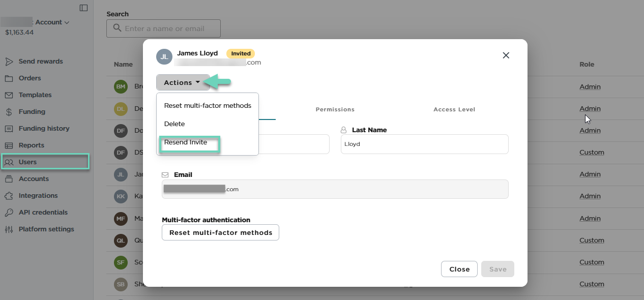The height and width of the screenshot is (300, 644).
Task: Click the Close button in dialog
Action: click(459, 269)
